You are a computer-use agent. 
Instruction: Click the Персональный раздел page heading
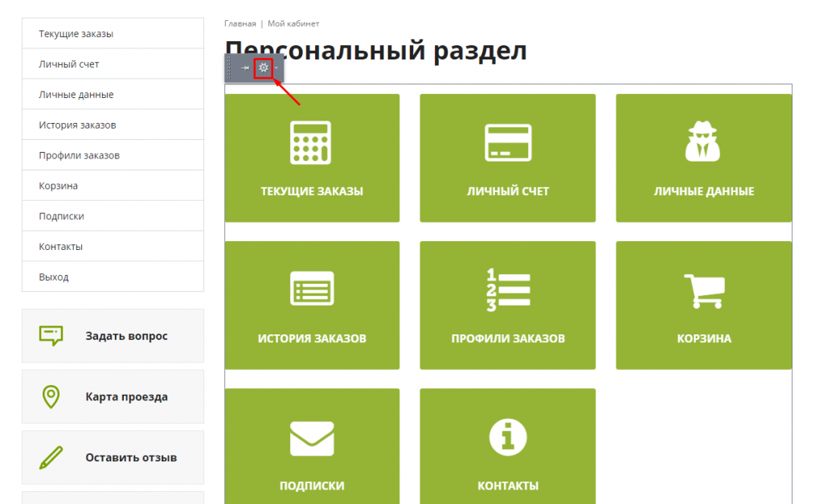376,51
